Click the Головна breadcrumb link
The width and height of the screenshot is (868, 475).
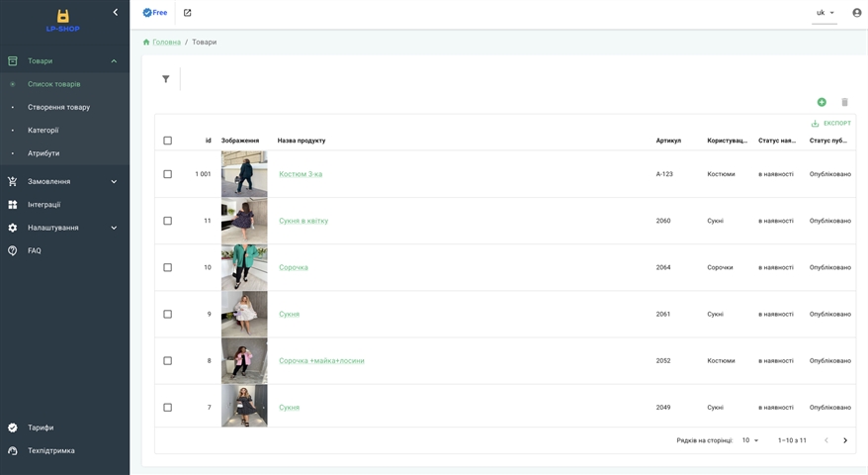pyautogui.click(x=165, y=43)
